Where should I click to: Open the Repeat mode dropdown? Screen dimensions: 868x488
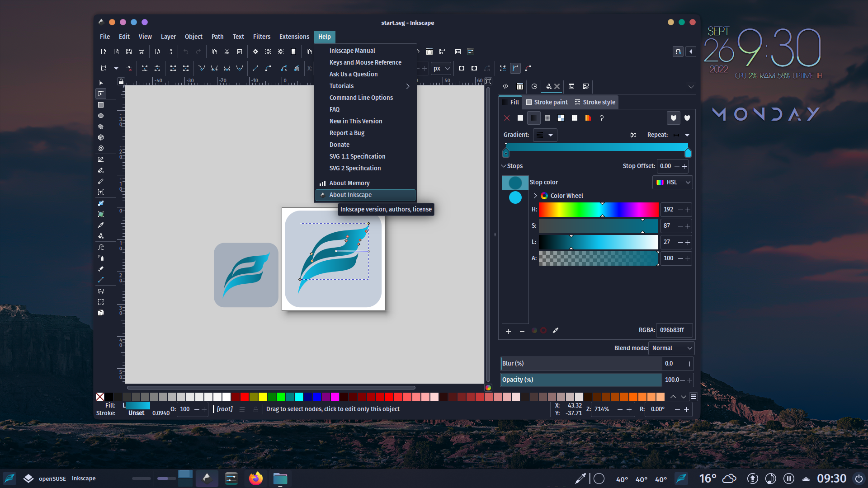coord(682,135)
